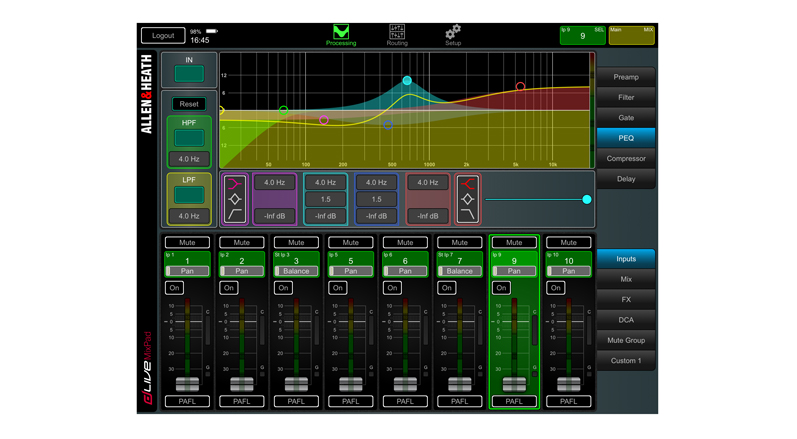Edit the red band -Inf dB gain

click(x=428, y=216)
